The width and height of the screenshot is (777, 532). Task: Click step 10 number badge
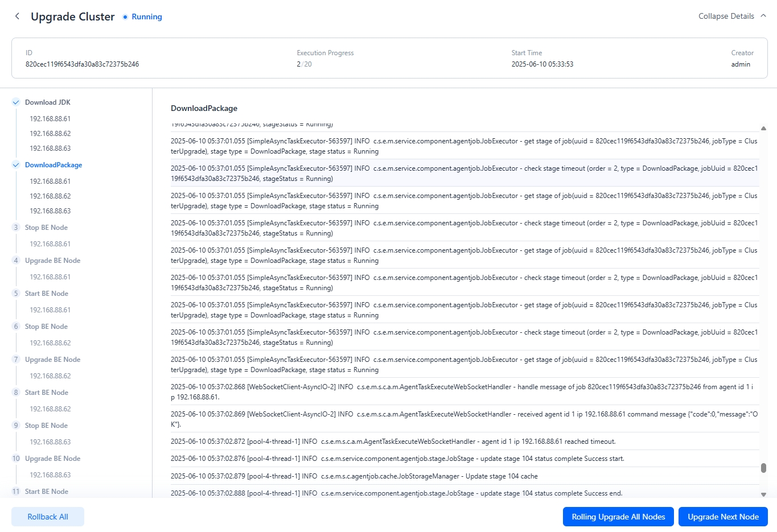click(16, 459)
